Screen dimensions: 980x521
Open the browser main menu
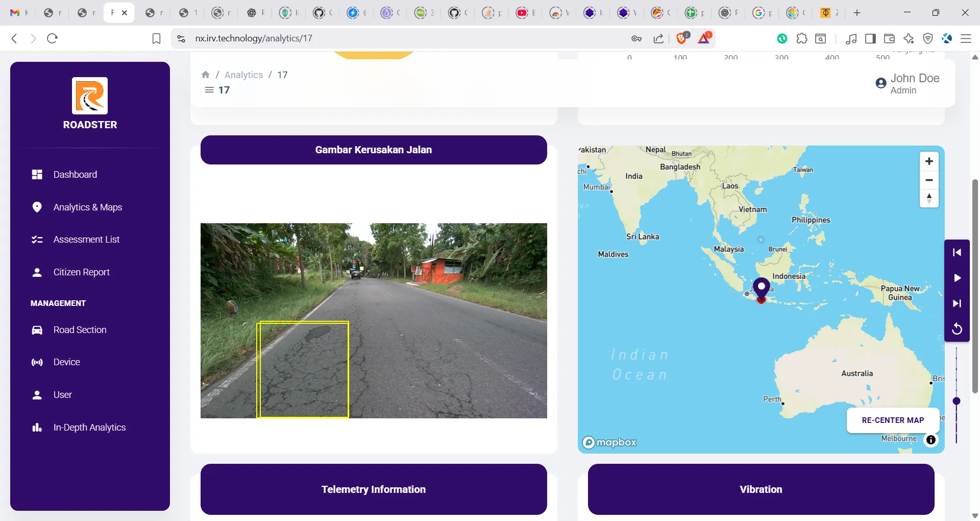(966, 38)
